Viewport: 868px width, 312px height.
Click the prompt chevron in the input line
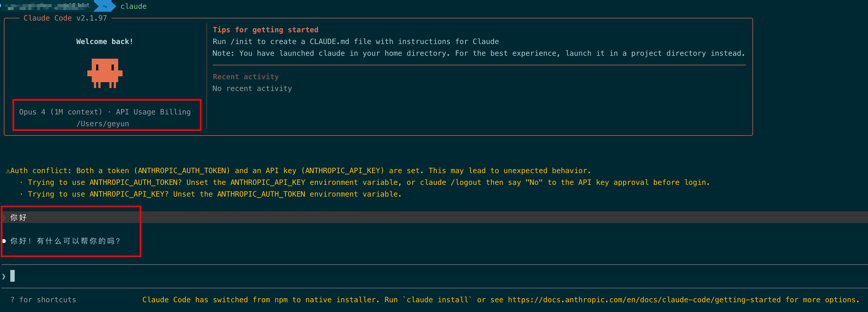click(4, 277)
